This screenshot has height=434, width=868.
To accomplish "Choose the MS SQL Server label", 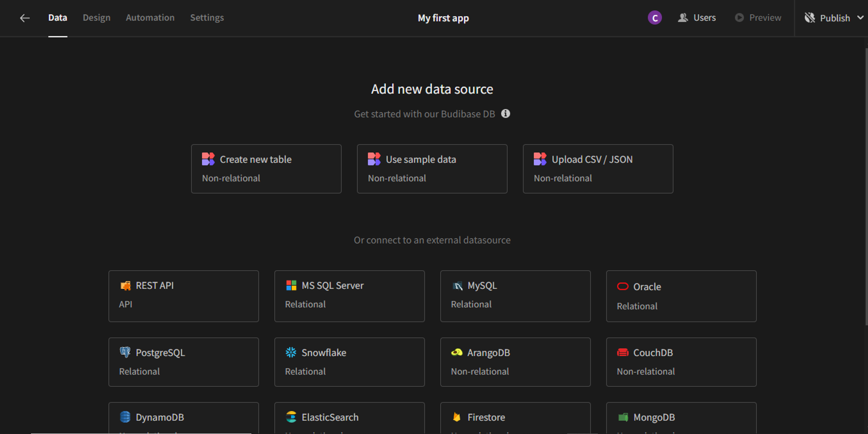I will coord(332,286).
